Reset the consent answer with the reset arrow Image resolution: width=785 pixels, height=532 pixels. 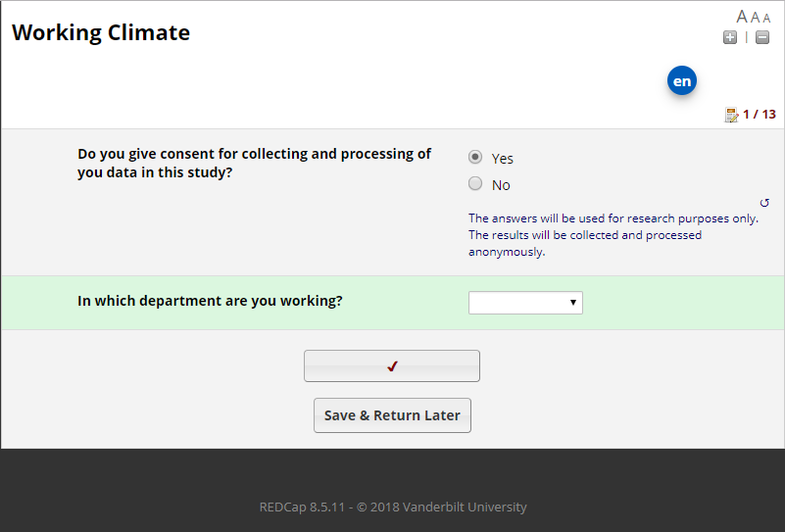[764, 203]
